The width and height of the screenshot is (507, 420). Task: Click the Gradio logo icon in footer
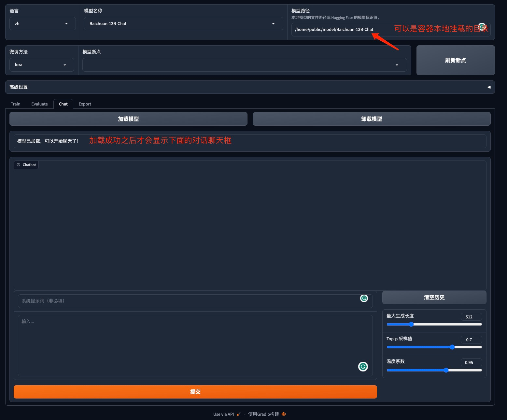point(284,414)
